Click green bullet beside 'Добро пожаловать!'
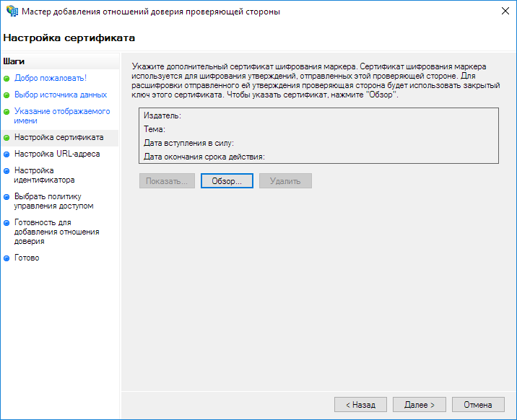 (x=7, y=78)
